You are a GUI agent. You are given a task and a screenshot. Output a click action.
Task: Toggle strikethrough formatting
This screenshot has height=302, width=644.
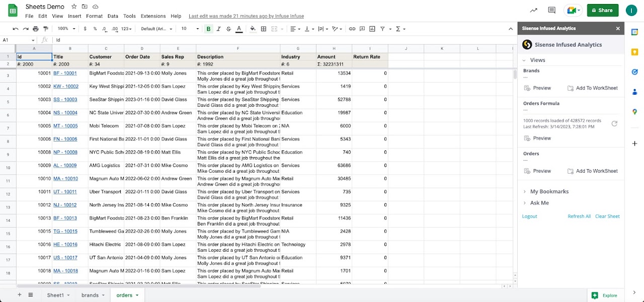228,29
